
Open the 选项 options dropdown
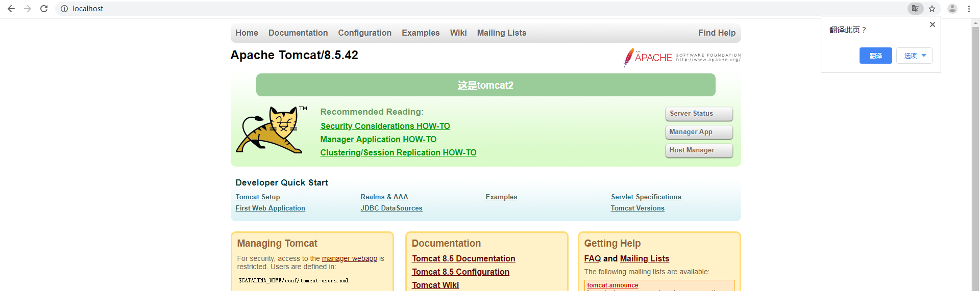914,56
